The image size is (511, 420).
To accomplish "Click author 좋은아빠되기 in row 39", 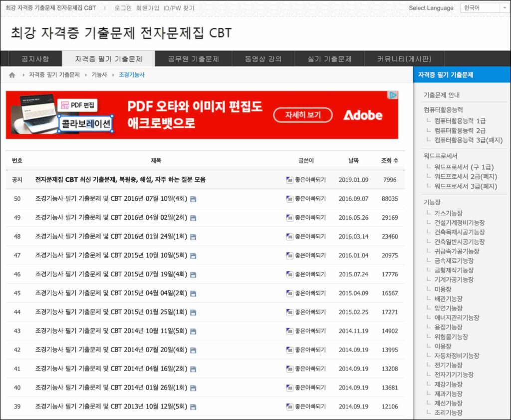I will point(310,407).
